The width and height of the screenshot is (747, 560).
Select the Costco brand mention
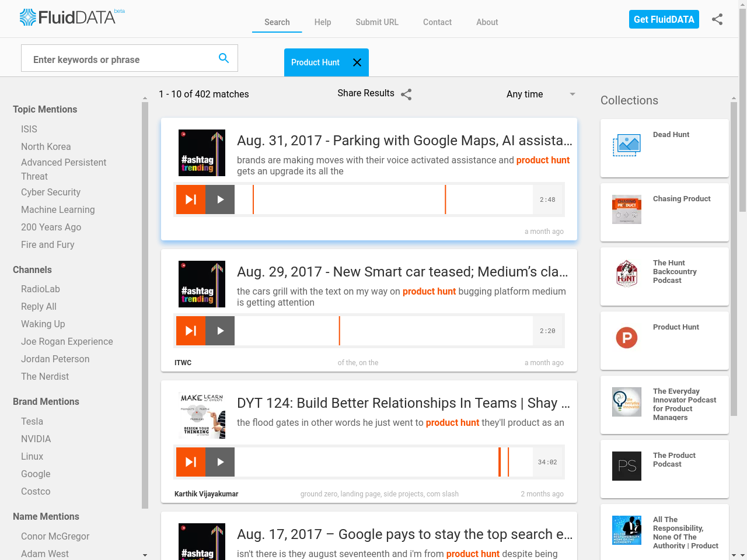[36, 492]
